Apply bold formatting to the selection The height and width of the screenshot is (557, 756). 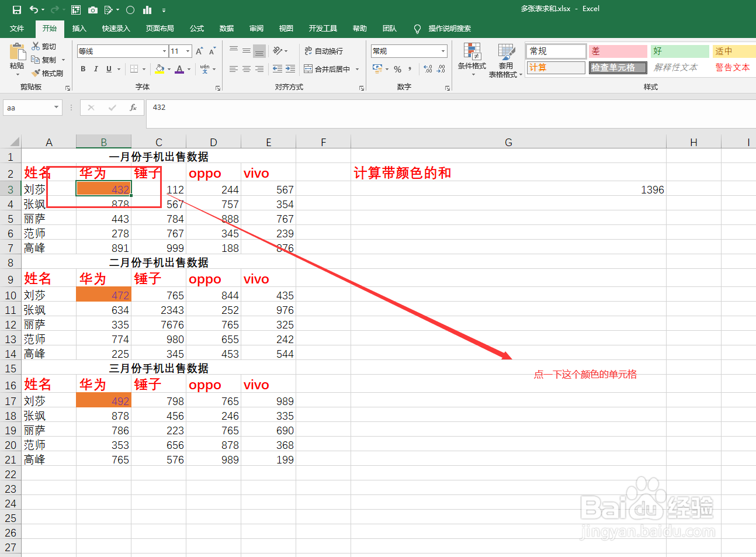pyautogui.click(x=82, y=69)
